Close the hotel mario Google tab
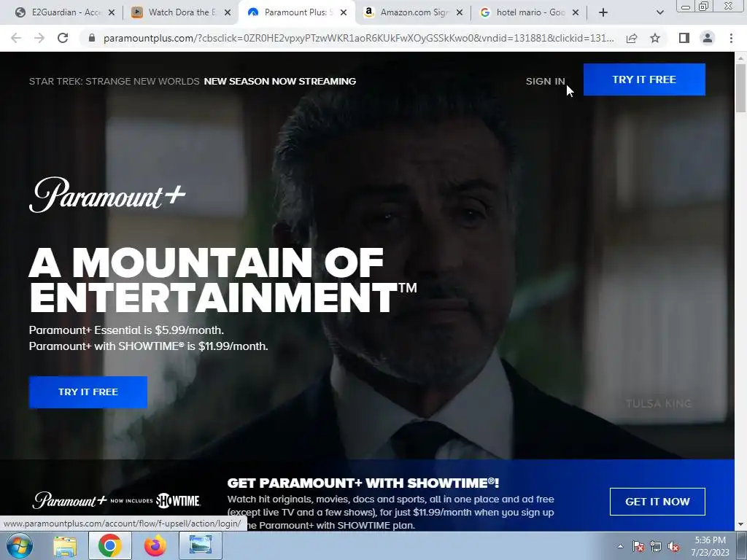The image size is (747, 560). (x=576, y=12)
